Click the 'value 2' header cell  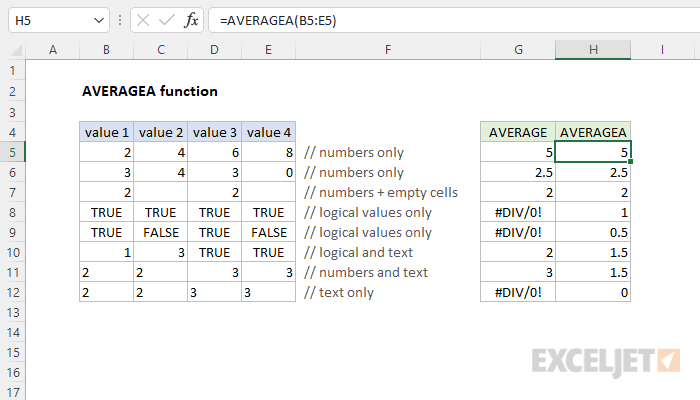pyautogui.click(x=161, y=132)
